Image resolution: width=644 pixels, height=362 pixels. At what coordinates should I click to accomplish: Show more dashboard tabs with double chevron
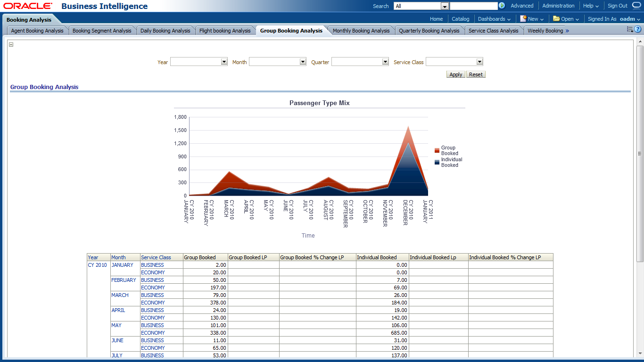pyautogui.click(x=567, y=31)
